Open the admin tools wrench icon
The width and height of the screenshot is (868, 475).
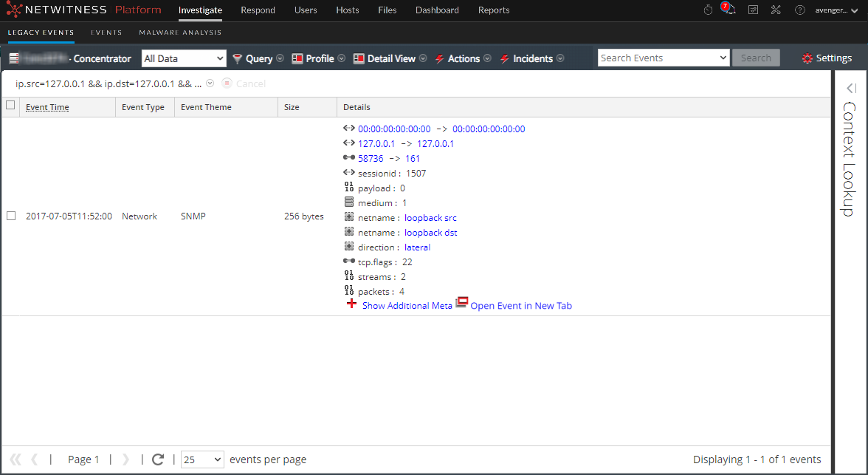(x=776, y=10)
